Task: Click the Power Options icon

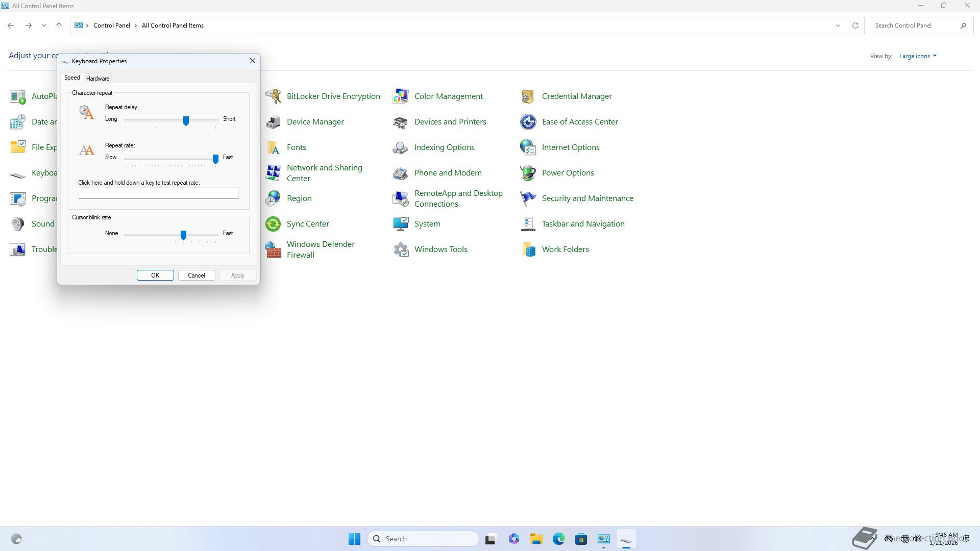Action: [528, 173]
